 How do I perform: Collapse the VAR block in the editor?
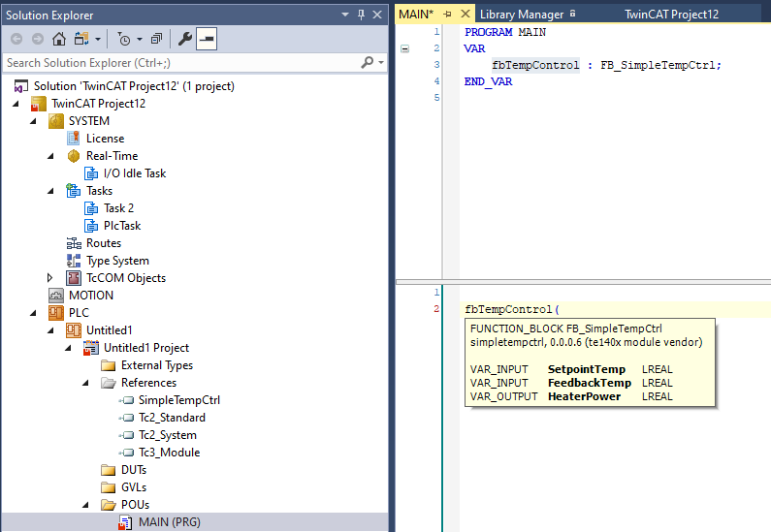pyautogui.click(x=404, y=48)
